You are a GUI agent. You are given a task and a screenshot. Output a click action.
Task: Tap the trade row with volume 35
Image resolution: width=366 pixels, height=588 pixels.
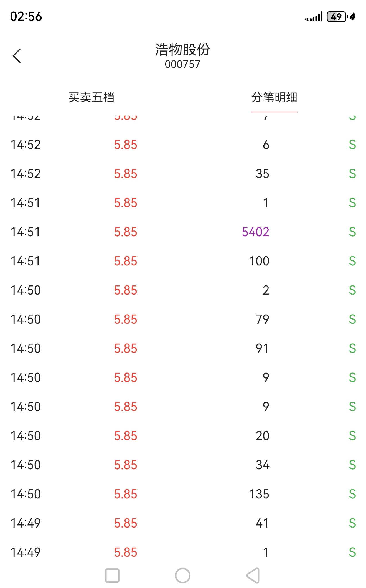(183, 174)
